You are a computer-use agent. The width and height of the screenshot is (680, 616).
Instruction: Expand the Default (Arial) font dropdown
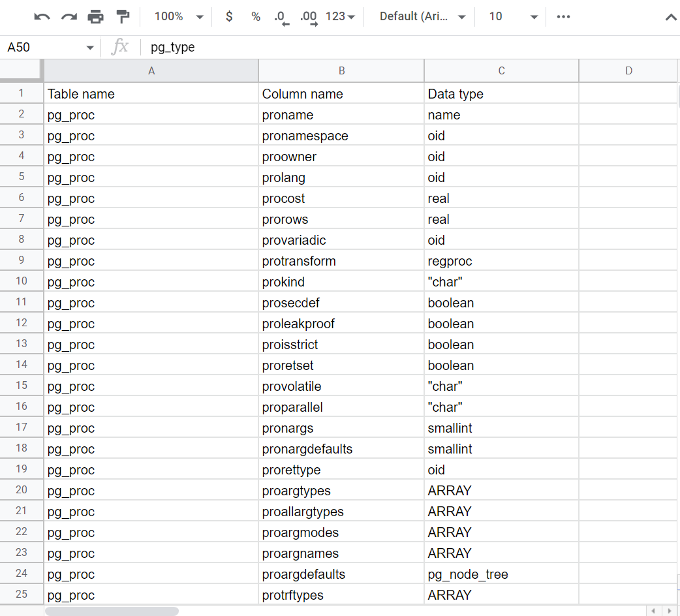pyautogui.click(x=423, y=17)
